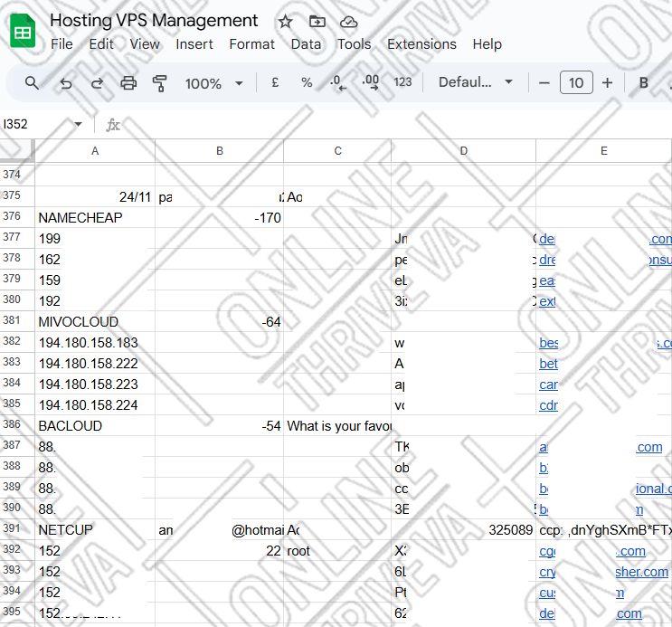This screenshot has height=627, width=672.
Task: Click the -170 value cell
Action: [x=219, y=217]
